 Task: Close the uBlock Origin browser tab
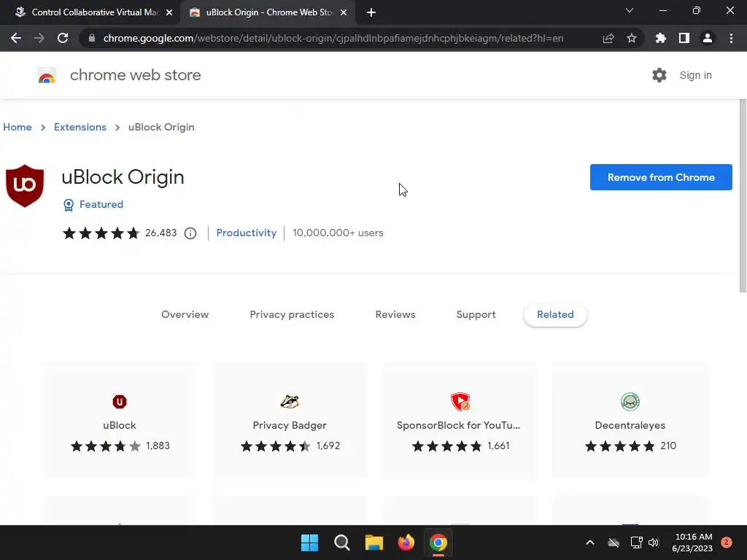pos(344,12)
